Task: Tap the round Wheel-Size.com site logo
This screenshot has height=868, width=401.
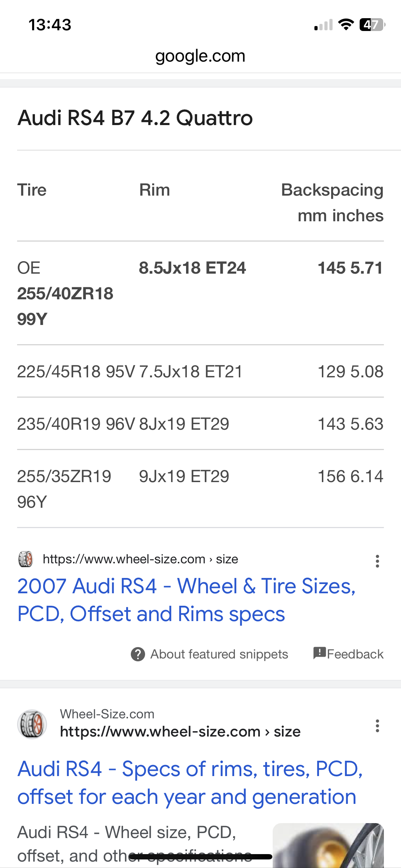Action: [x=32, y=724]
